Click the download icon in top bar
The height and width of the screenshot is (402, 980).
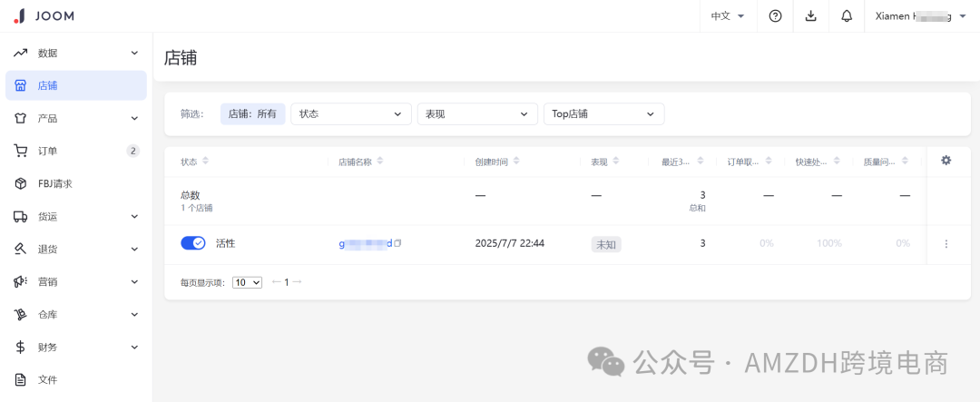[x=811, y=16]
